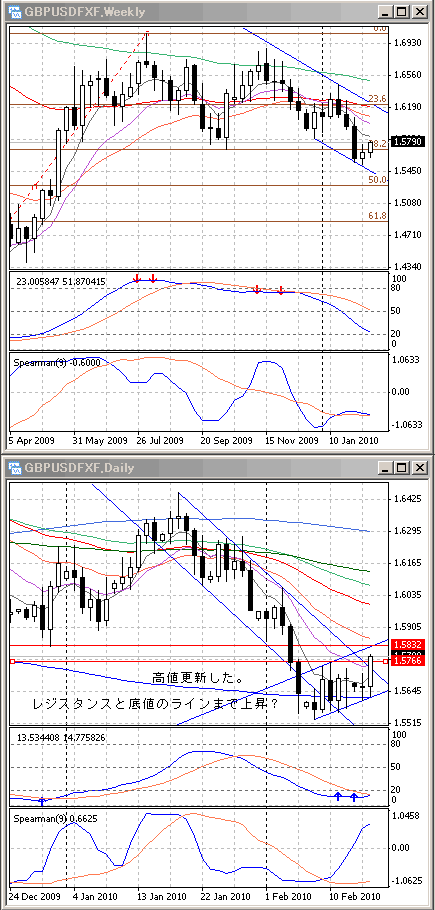
Task: Click the 24 Dec 2009 date label
Action: pyautogui.click(x=34, y=897)
